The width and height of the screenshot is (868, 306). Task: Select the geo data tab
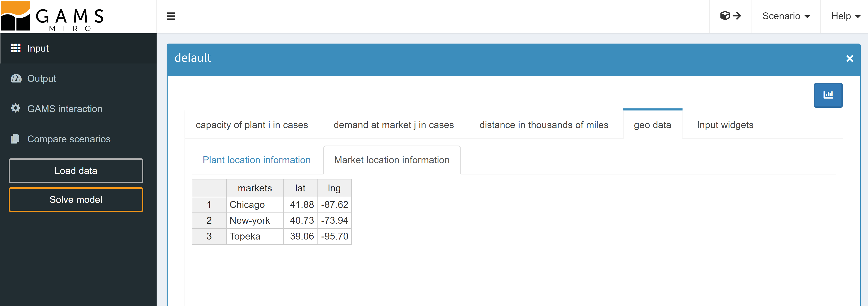[x=652, y=124]
